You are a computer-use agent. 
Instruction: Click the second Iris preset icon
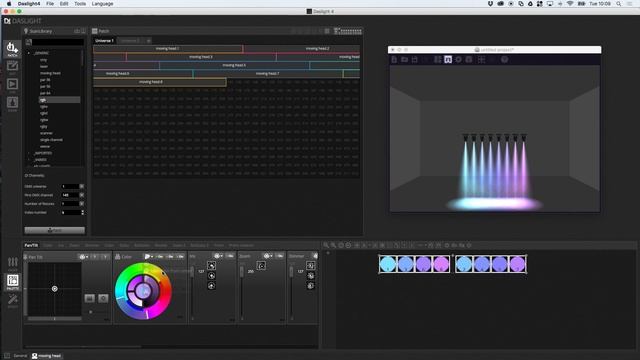tap(211, 276)
